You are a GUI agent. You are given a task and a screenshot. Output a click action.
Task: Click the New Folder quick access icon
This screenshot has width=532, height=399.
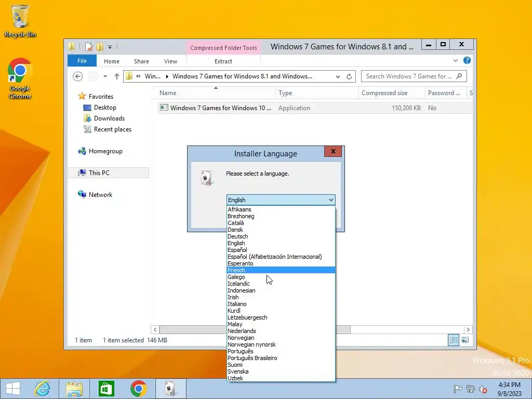pyautogui.click(x=100, y=47)
